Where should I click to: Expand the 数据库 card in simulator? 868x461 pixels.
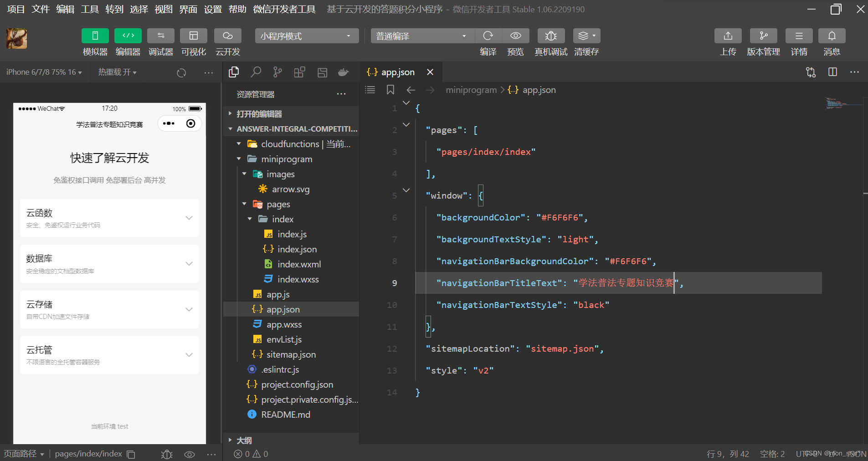tap(109, 264)
